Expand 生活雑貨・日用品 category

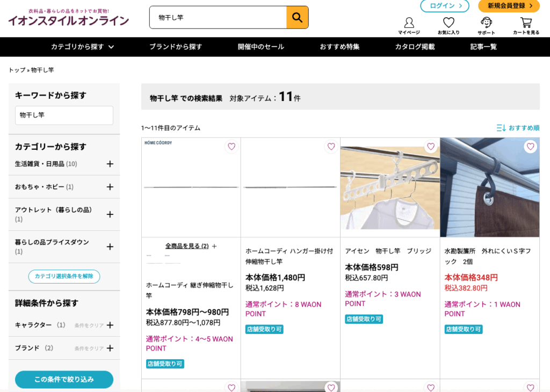click(x=110, y=164)
